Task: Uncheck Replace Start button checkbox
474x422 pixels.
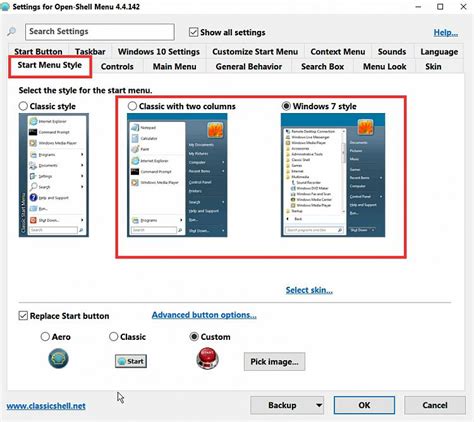Action: coord(23,315)
